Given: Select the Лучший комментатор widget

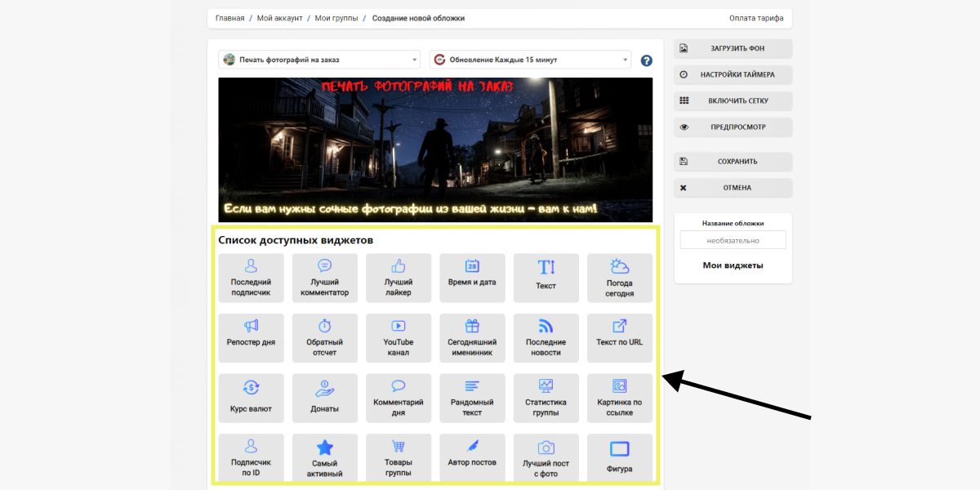Looking at the screenshot, I should click(324, 278).
